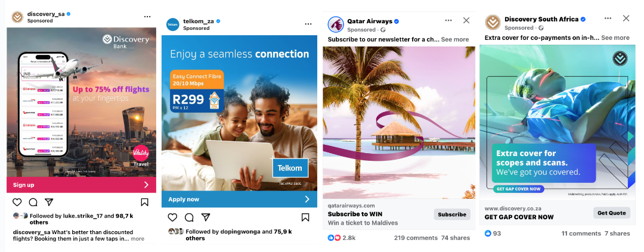Click the Sign up banner arrow
Viewport: 644px width, 252px height.
coord(146,185)
